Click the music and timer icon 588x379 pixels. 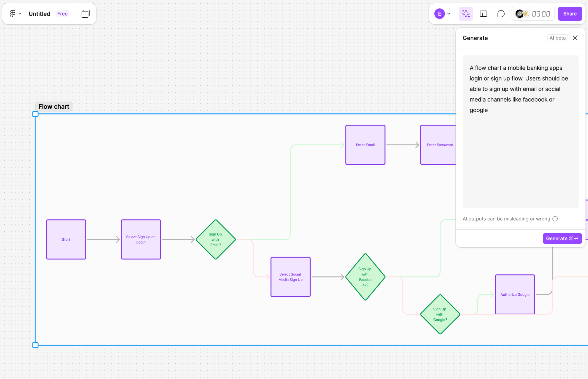tap(522, 14)
